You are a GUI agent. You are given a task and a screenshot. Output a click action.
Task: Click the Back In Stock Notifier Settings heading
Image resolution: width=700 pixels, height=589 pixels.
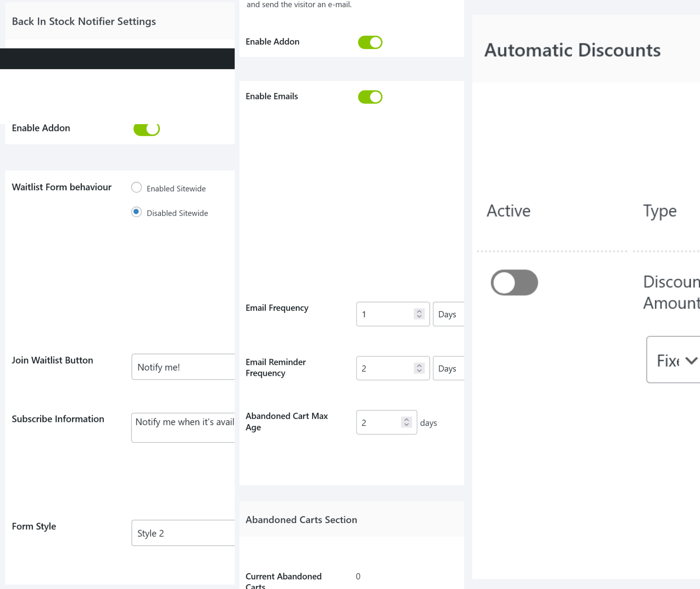coord(84,21)
